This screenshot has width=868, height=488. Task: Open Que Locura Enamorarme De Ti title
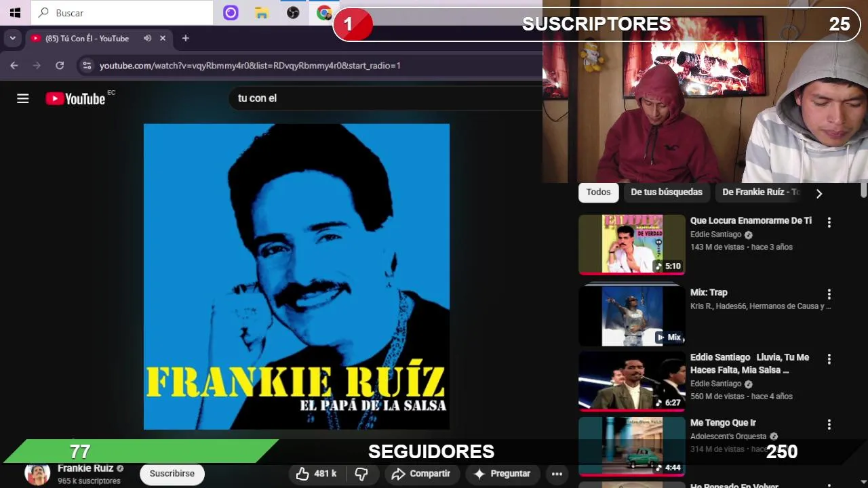pos(751,221)
